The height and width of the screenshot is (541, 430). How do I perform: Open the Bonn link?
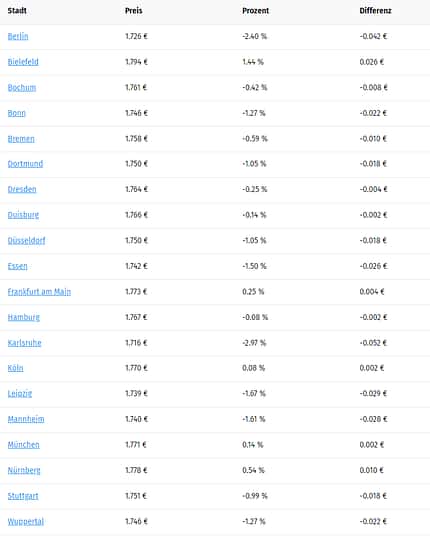tap(17, 113)
